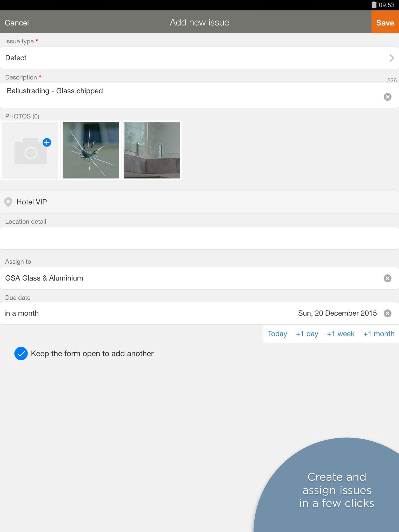The height and width of the screenshot is (532, 399).
Task: Clear the due date with the x icon
Action: coord(387,313)
